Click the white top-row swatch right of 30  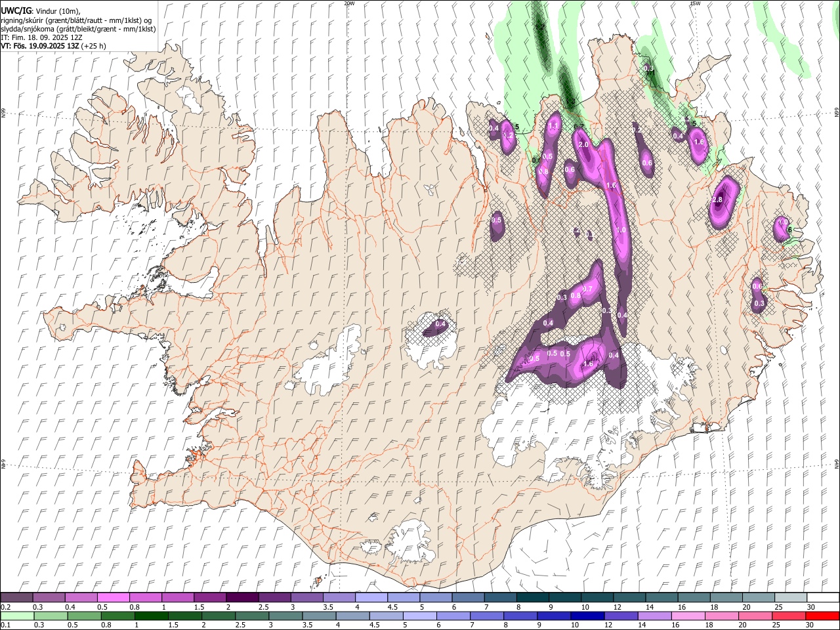point(822,598)
